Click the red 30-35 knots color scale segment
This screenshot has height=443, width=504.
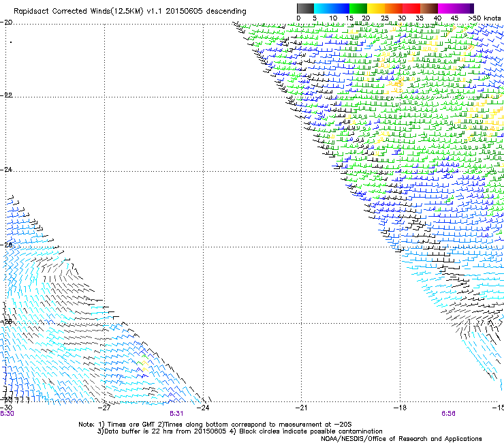click(411, 8)
